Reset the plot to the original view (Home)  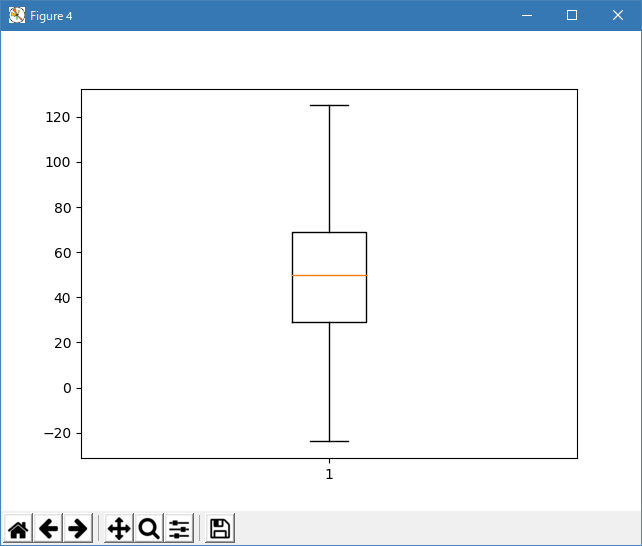[x=18, y=528]
